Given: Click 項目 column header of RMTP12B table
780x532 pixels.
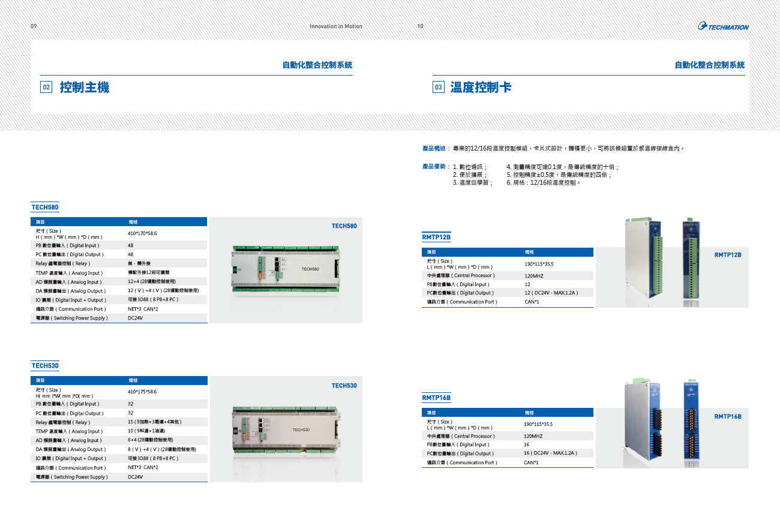Looking at the screenshot, I should tap(431, 253).
